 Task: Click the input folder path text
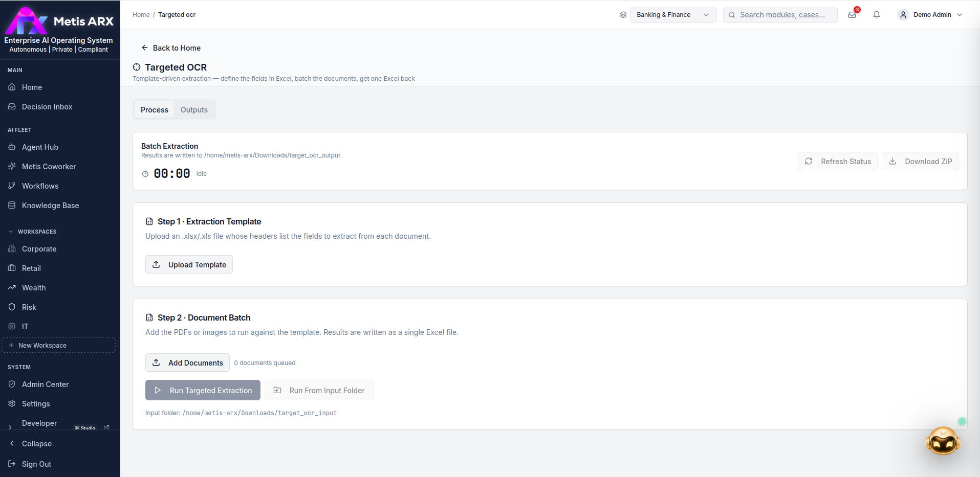pyautogui.click(x=259, y=413)
